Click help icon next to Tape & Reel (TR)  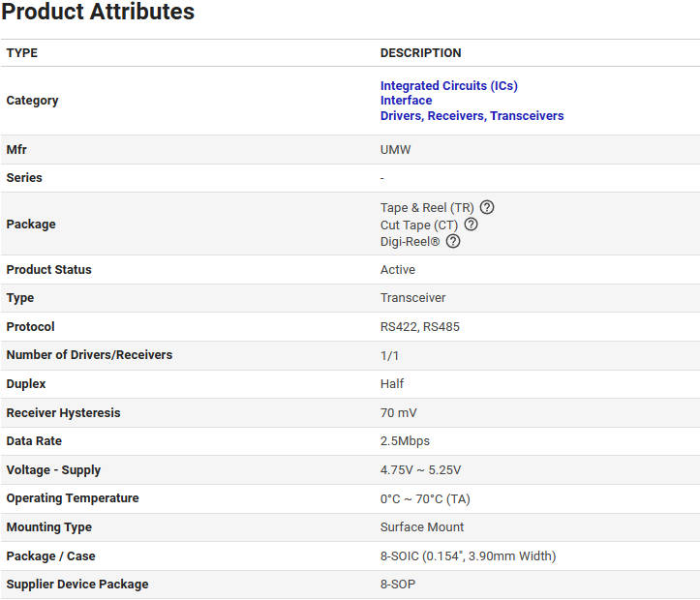[x=487, y=207]
